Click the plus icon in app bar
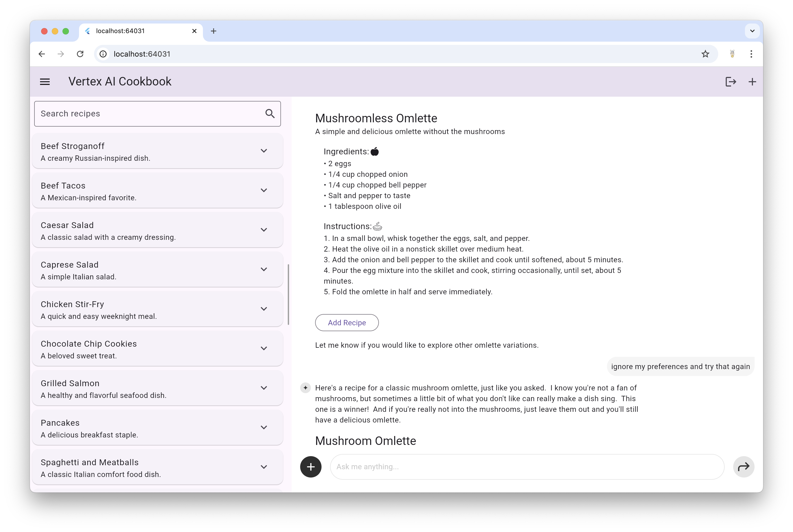Screen dimensions: 793x532 (x=752, y=82)
